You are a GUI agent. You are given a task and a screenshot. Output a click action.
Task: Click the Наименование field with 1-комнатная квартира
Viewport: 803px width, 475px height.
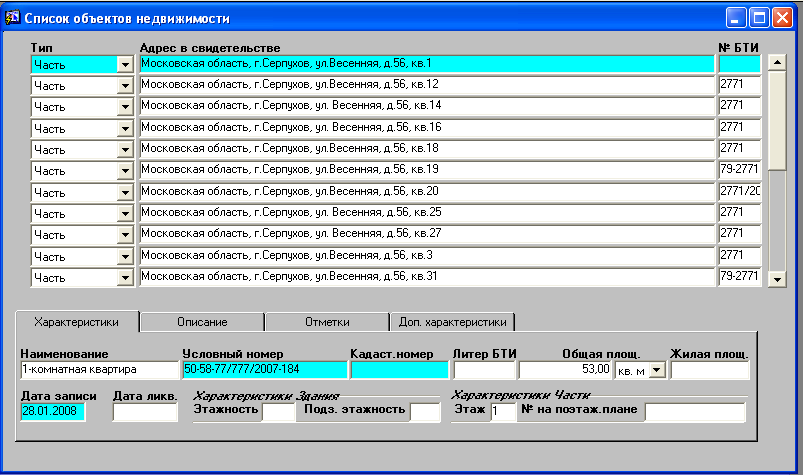99,370
